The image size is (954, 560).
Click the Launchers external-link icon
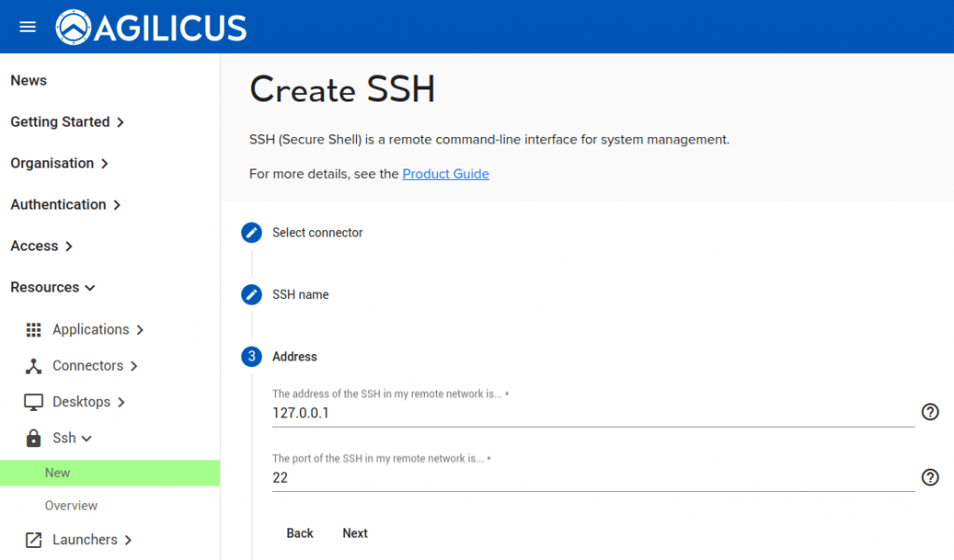34,540
